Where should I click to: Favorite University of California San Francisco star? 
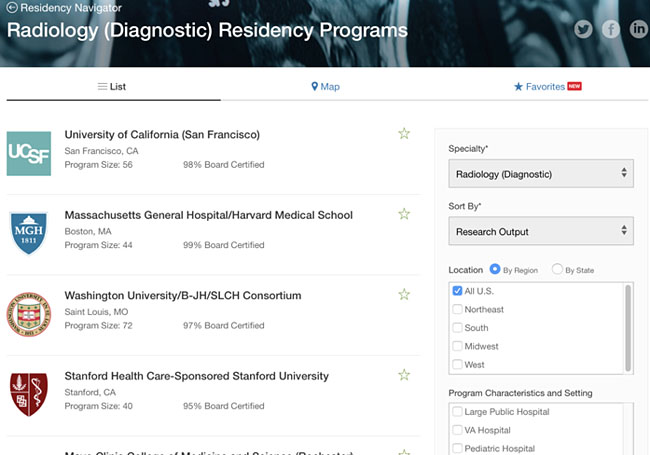(x=404, y=133)
